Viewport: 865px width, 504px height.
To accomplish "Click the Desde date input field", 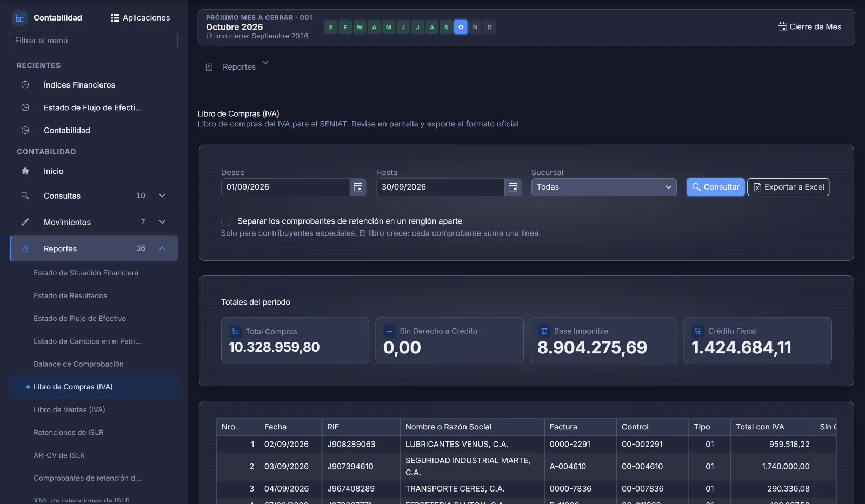I will pyautogui.click(x=285, y=187).
